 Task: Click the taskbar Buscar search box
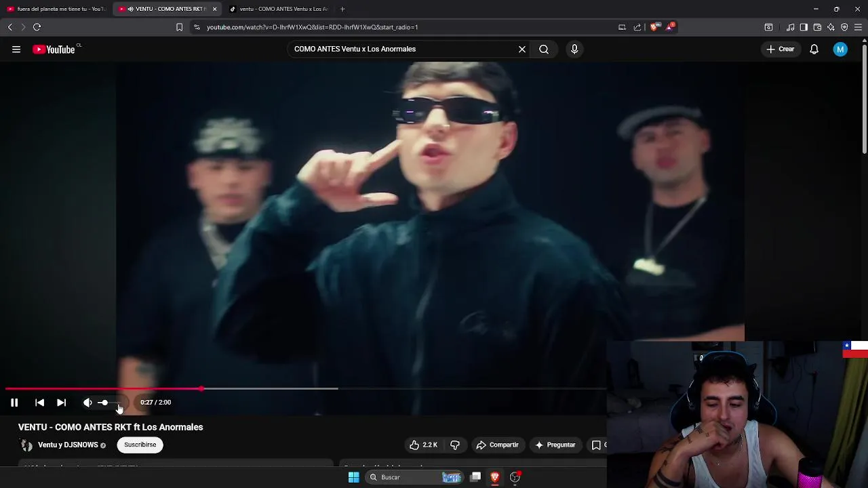tap(415, 477)
